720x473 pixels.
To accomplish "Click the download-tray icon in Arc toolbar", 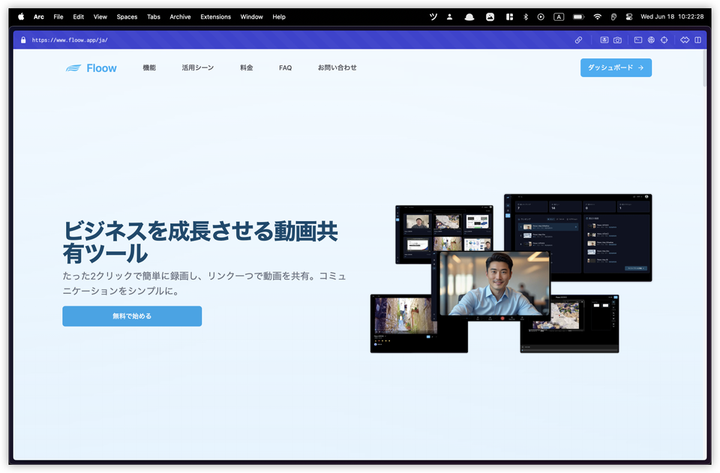I will [x=604, y=40].
